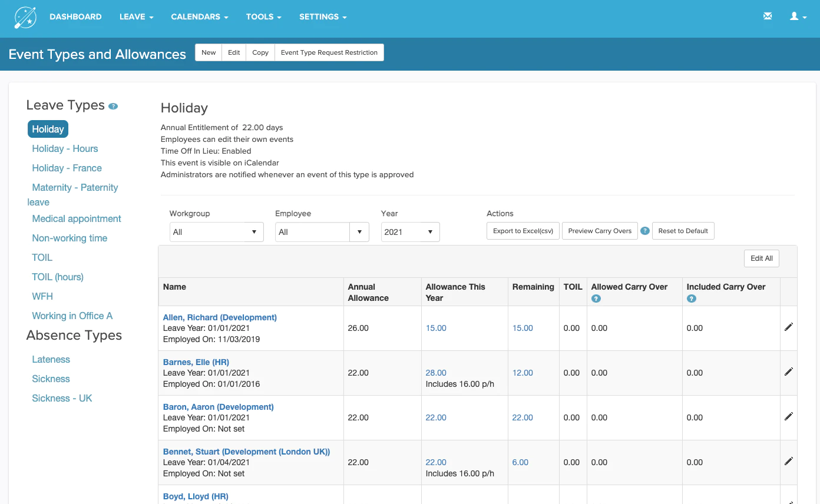Click the app logo icon
Screen dimensions: 820x504
click(25, 18)
